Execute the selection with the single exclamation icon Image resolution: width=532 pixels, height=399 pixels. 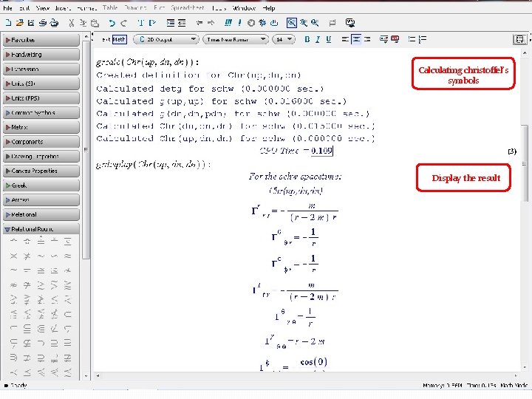tap(239, 23)
